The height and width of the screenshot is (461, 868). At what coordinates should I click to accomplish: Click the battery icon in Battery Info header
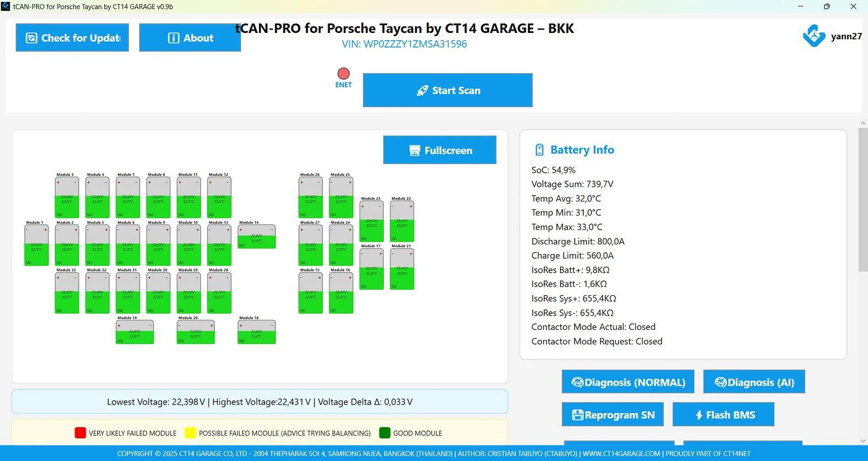[540, 150]
